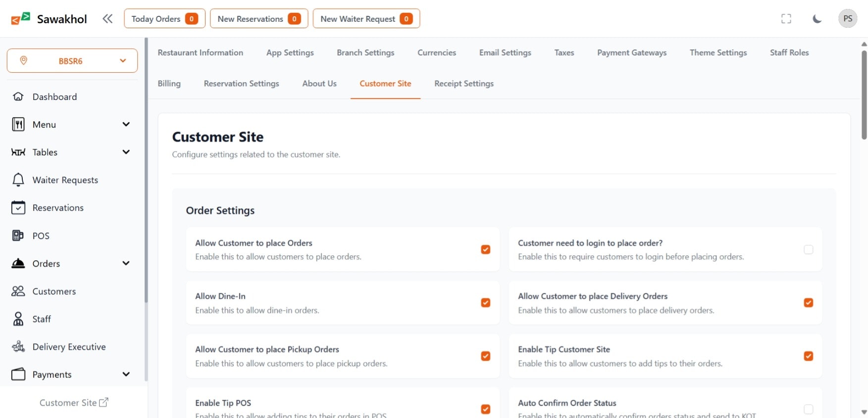The image size is (868, 418).
Task: Open Reservation Settings tab
Action: 242,84
